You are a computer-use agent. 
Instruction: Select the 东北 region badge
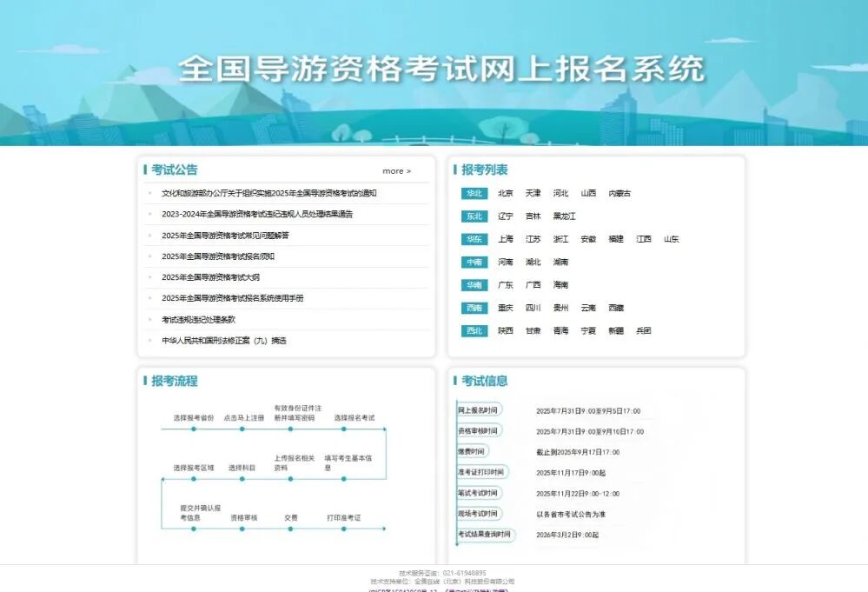474,216
